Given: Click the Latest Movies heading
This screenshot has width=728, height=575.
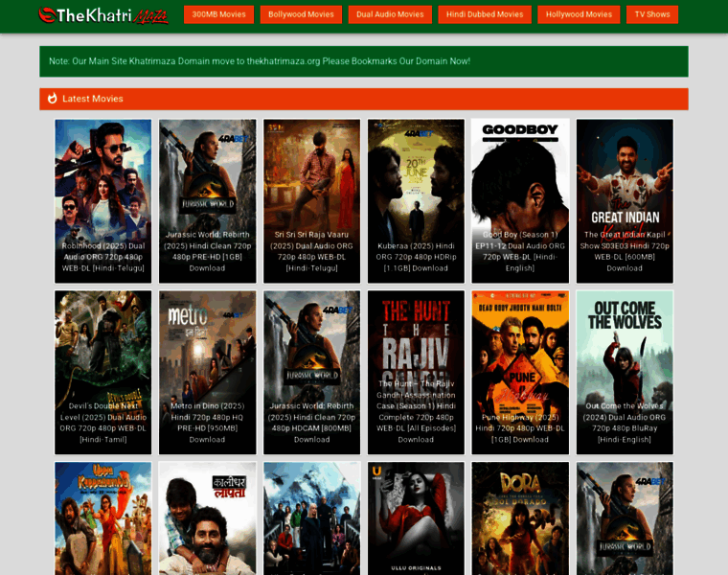Looking at the screenshot, I should coord(93,99).
